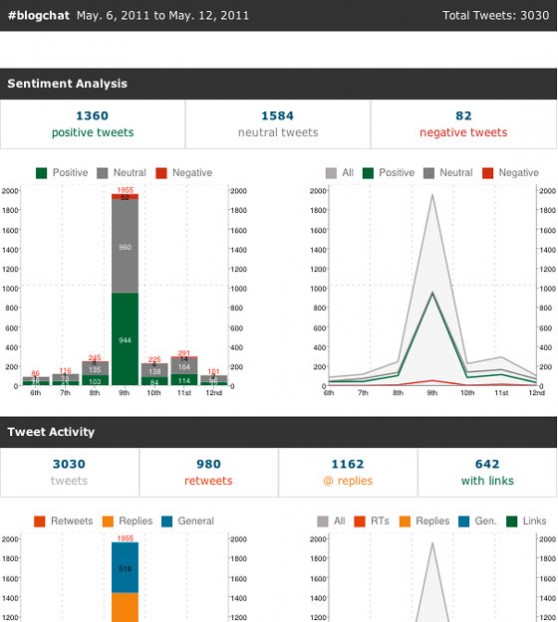Select the 1162 @ replies card

pos(348,472)
